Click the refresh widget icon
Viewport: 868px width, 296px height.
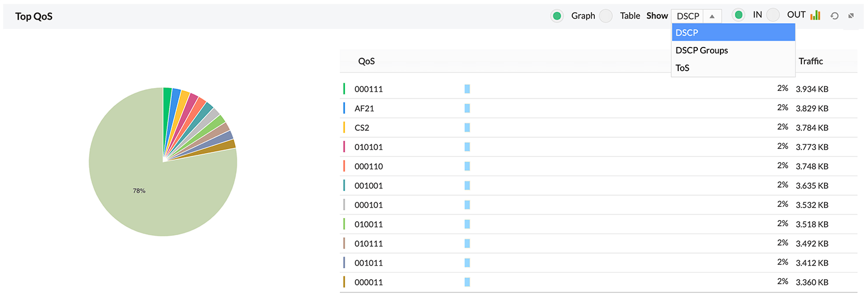[x=834, y=16]
